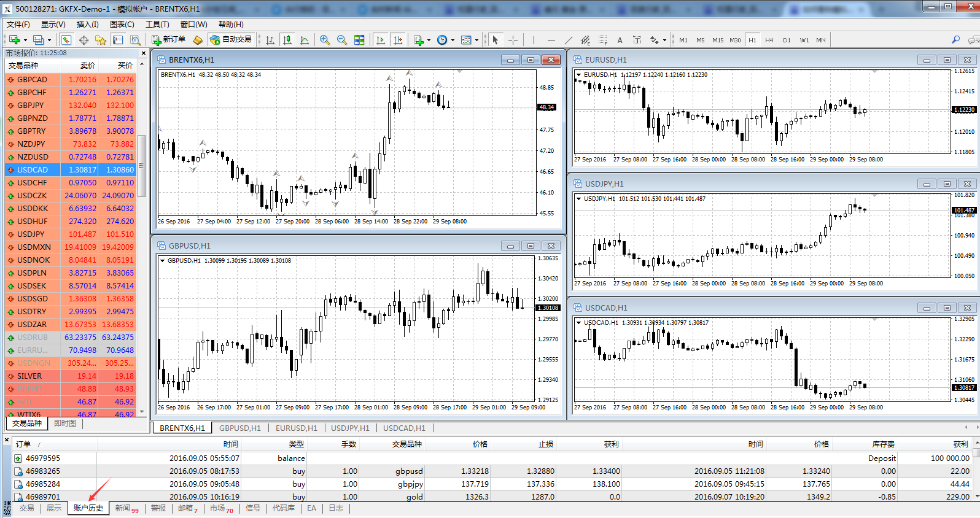Open the 工具(T) menu
The image size is (980, 518).
click(157, 24)
